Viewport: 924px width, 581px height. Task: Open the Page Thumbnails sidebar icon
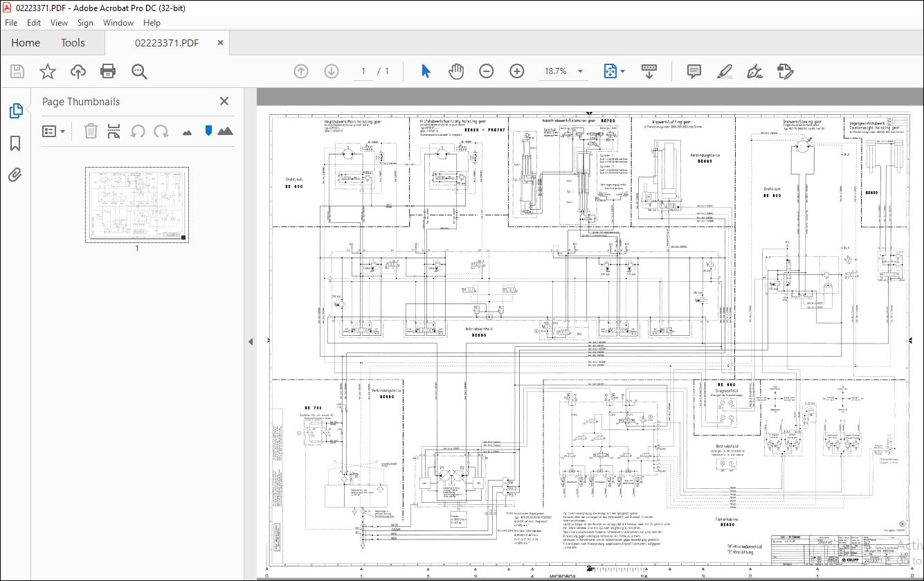point(15,110)
